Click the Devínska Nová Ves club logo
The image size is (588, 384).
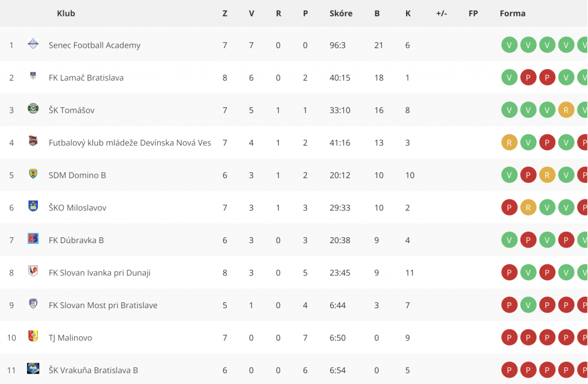pyautogui.click(x=33, y=141)
